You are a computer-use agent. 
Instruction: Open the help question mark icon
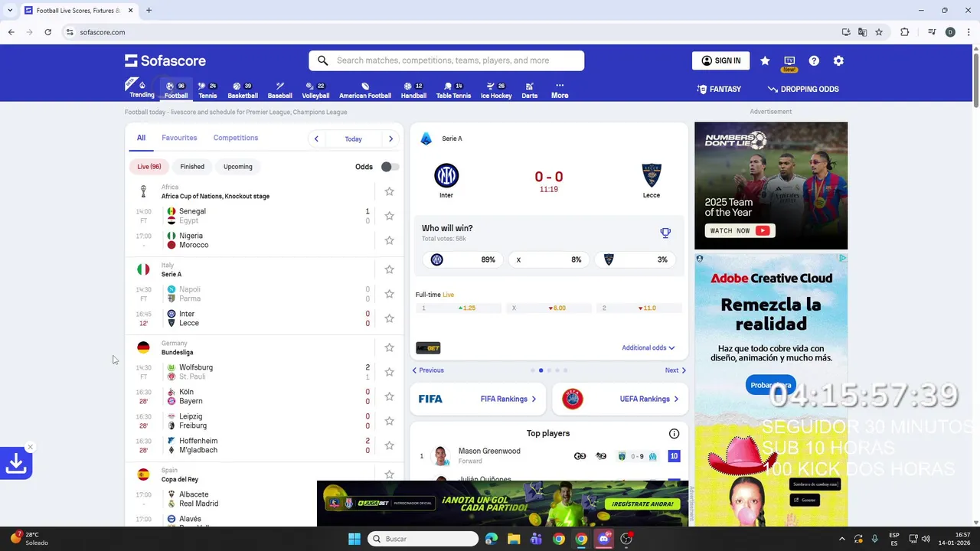click(x=814, y=60)
